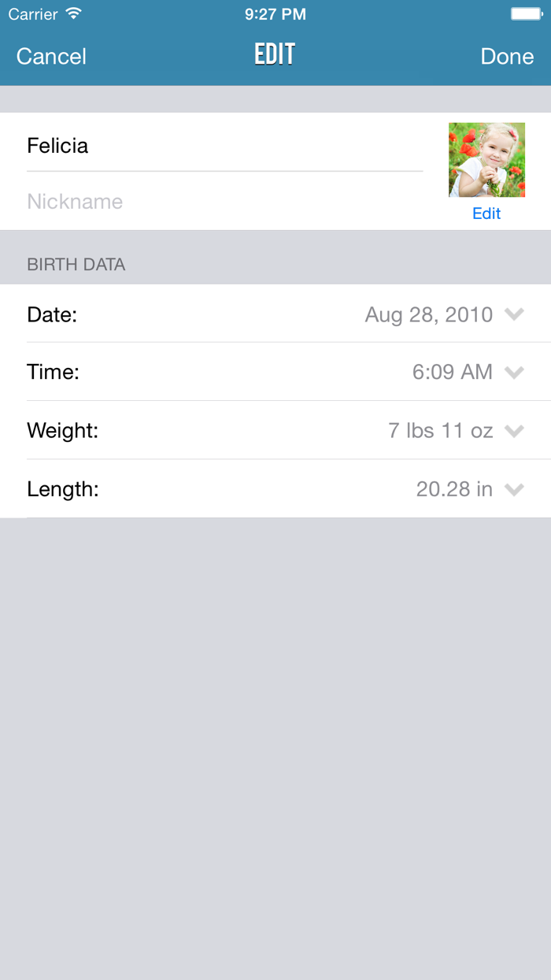
Task: Choose the weight value 7 lbs 11 oz
Action: point(441,431)
